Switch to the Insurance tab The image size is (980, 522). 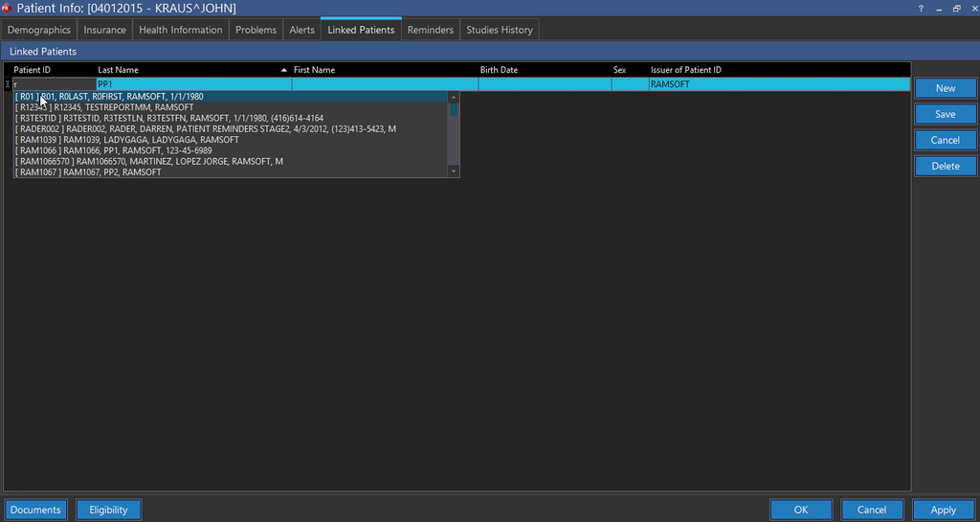pos(104,30)
